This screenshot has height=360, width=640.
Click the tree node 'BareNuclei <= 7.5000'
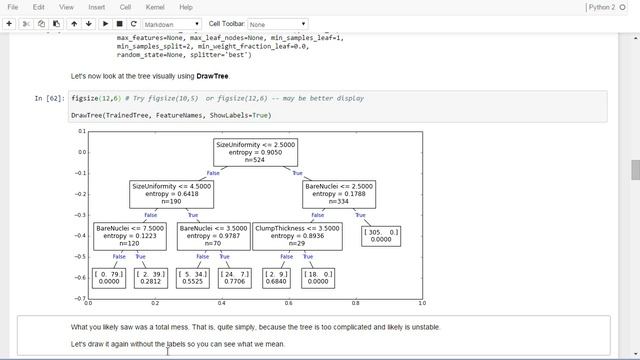(130, 236)
